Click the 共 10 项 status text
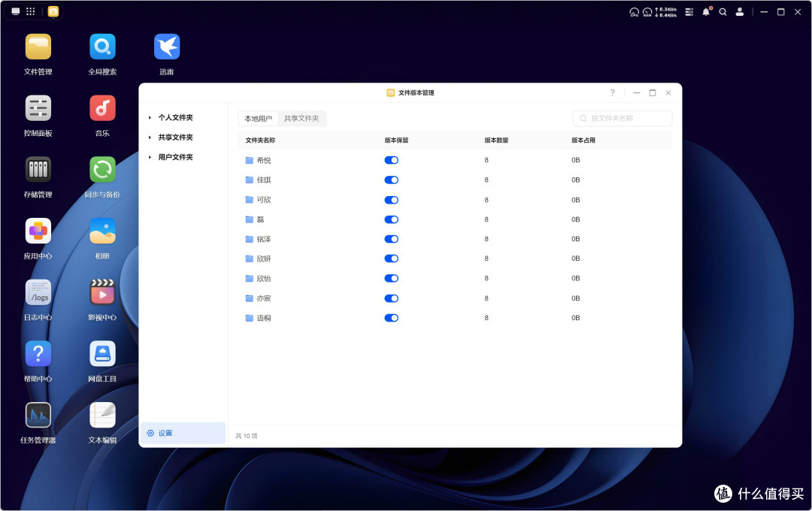812x511 pixels. pyautogui.click(x=247, y=436)
